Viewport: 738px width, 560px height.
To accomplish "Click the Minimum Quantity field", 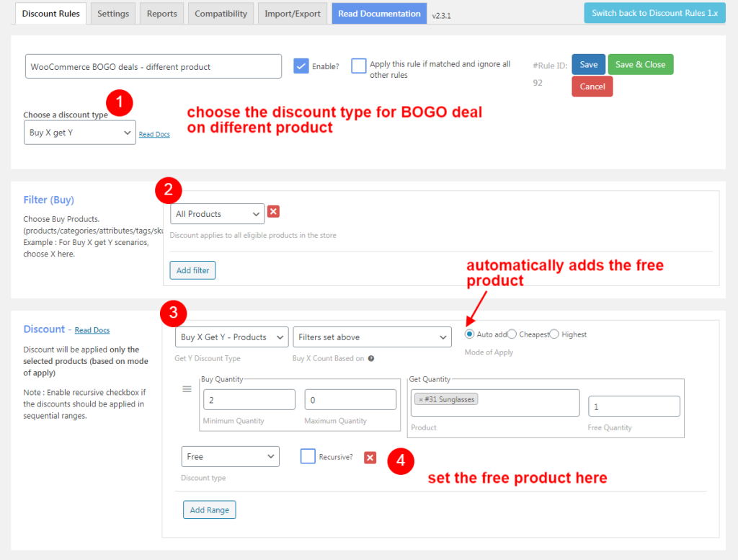I will point(249,400).
